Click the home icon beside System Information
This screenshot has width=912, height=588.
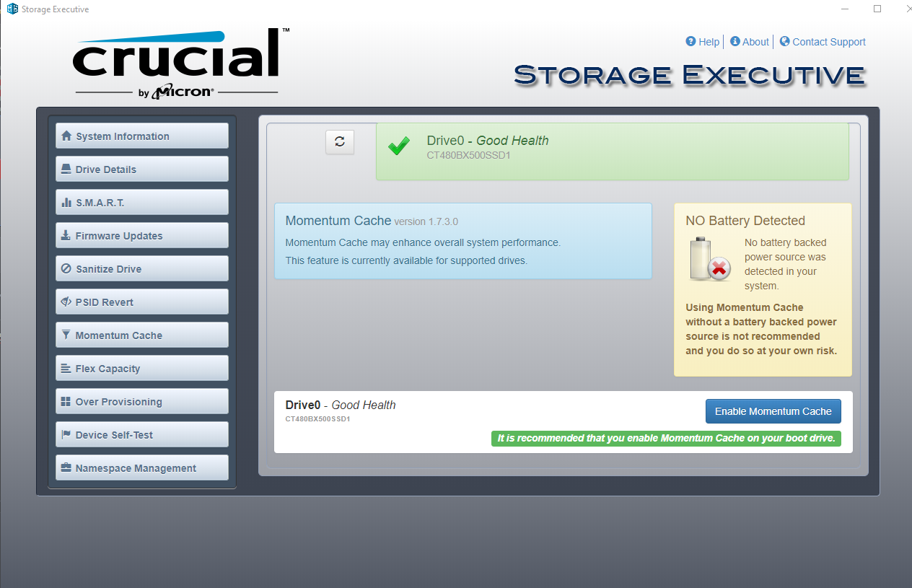point(66,136)
